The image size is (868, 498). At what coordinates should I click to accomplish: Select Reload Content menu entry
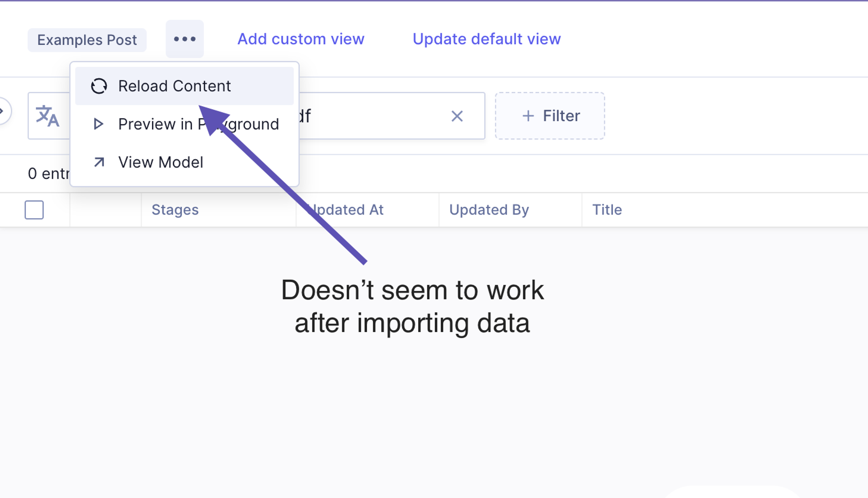click(x=175, y=86)
